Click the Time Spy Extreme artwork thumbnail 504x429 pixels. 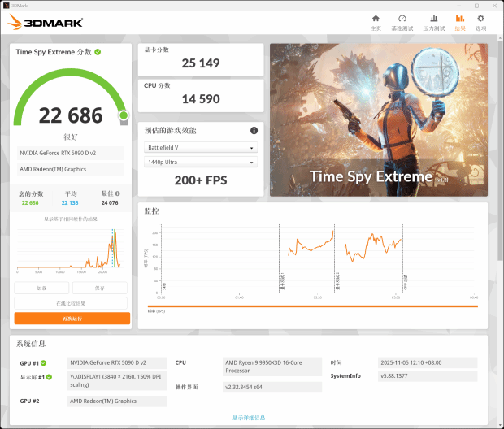click(x=379, y=119)
